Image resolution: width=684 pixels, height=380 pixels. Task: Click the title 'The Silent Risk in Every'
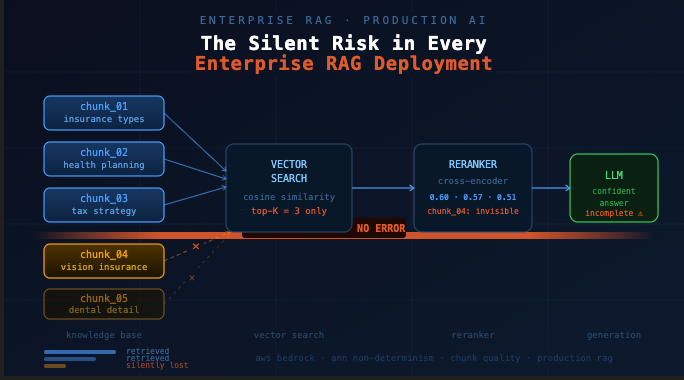pos(343,43)
